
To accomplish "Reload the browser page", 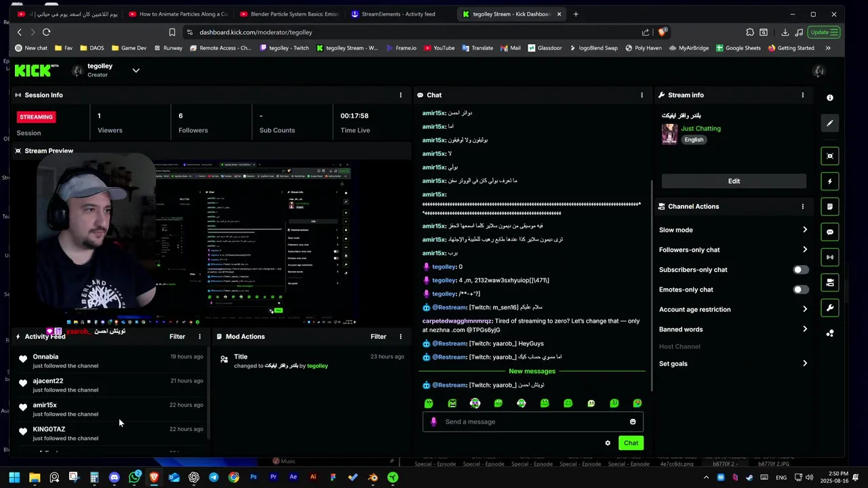I will pos(46,32).
